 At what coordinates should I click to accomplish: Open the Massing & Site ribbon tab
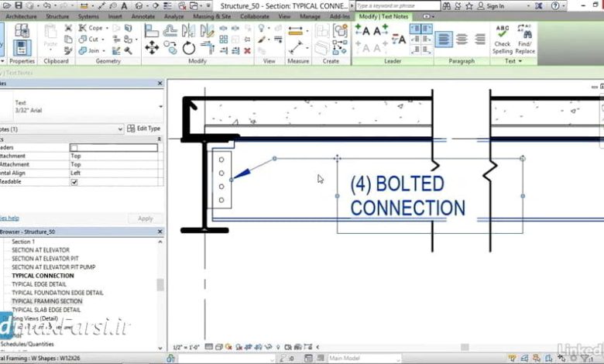coord(211,16)
